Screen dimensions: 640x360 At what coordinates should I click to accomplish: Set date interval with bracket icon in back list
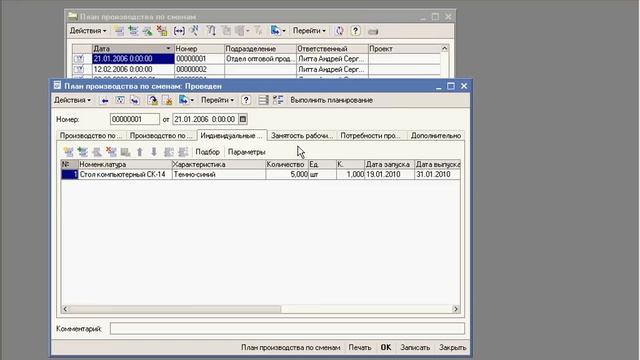tap(179, 31)
